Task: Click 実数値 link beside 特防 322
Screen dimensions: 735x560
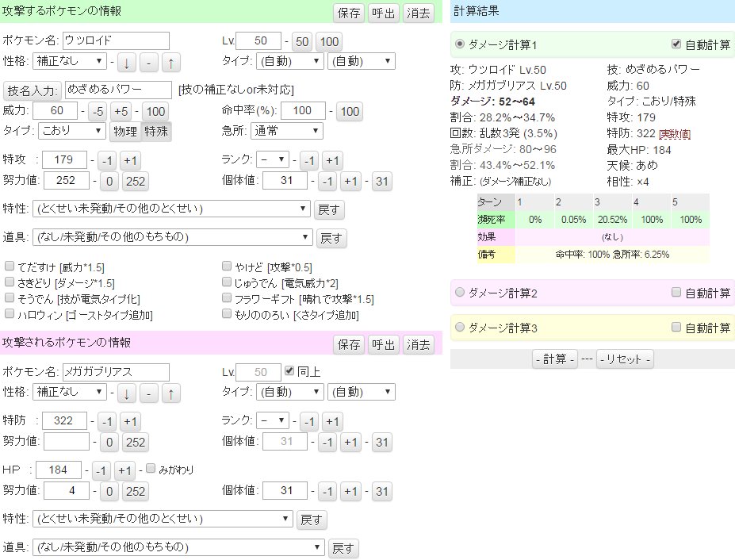Action: pyautogui.click(x=675, y=134)
